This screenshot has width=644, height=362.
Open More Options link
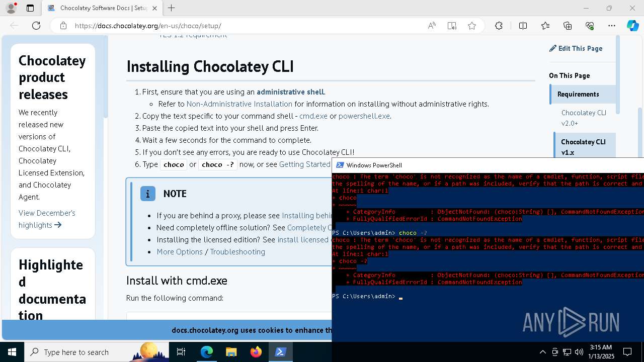180,251
